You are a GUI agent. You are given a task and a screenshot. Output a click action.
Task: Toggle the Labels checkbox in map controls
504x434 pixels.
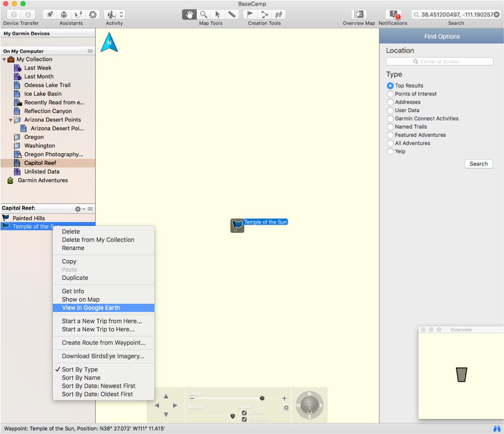pyautogui.click(x=244, y=413)
